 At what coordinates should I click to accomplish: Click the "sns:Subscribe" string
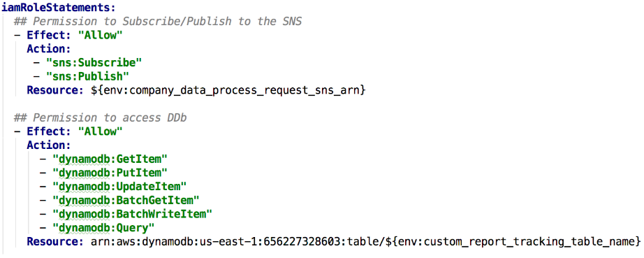pyautogui.click(x=94, y=63)
